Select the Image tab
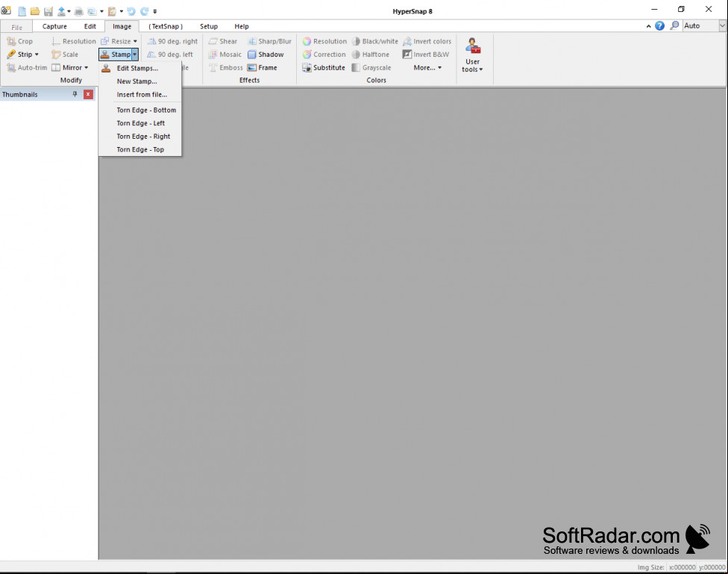The width and height of the screenshot is (728, 574). 122,26
